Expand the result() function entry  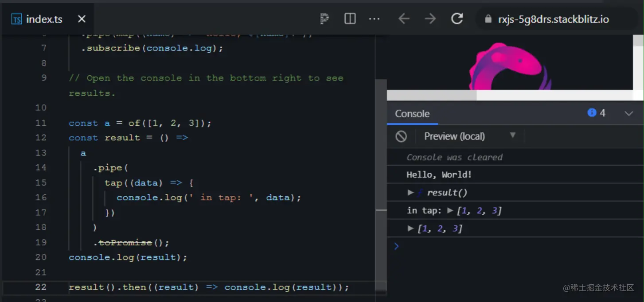click(410, 193)
